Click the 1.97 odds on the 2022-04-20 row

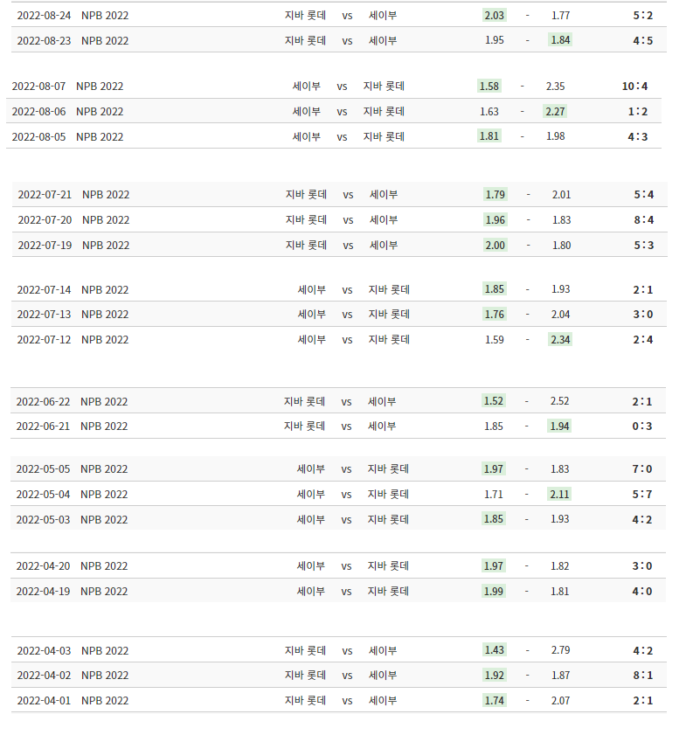(x=493, y=566)
